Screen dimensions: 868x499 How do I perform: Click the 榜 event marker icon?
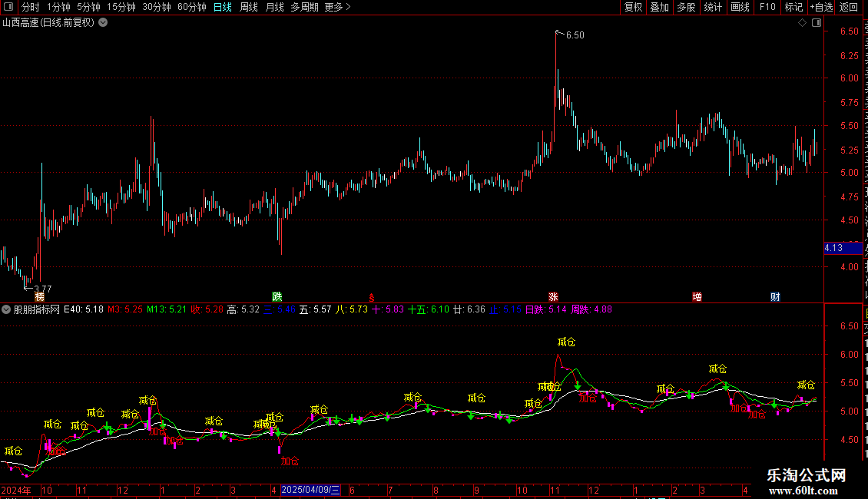click(x=39, y=297)
